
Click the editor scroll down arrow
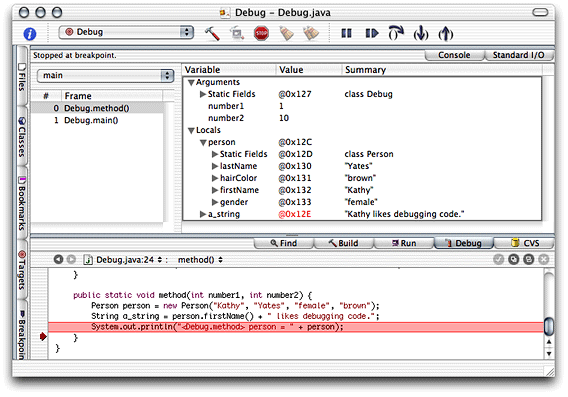[x=549, y=354]
